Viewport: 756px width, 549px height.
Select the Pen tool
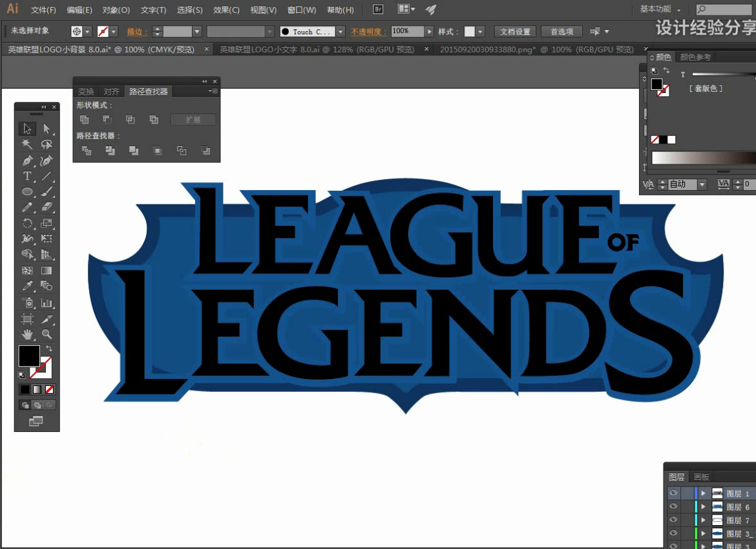pyautogui.click(x=27, y=160)
